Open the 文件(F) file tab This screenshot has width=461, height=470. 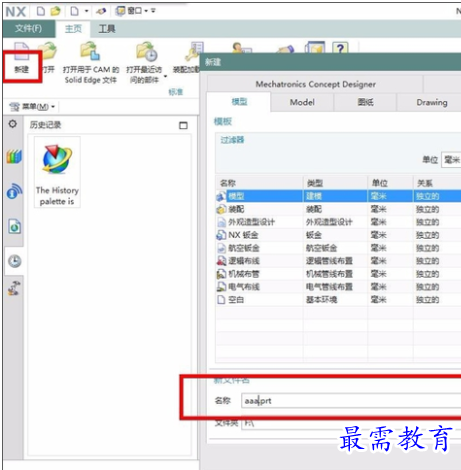(x=28, y=29)
